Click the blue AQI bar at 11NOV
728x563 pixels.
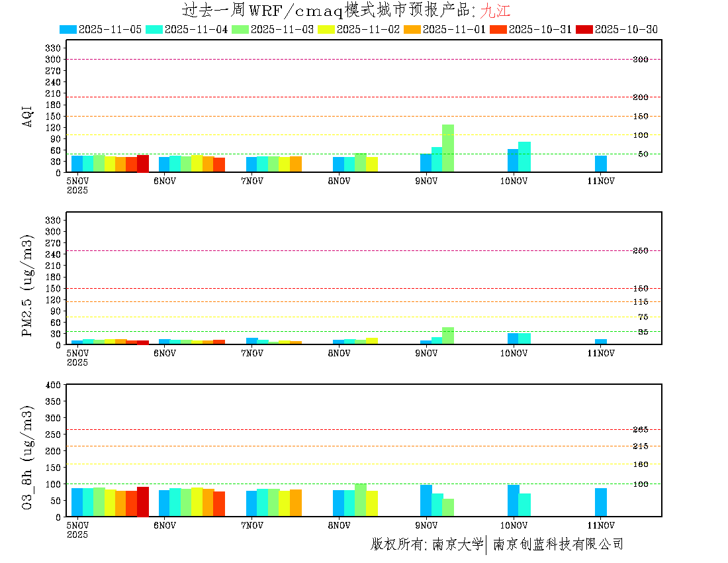coord(601,164)
